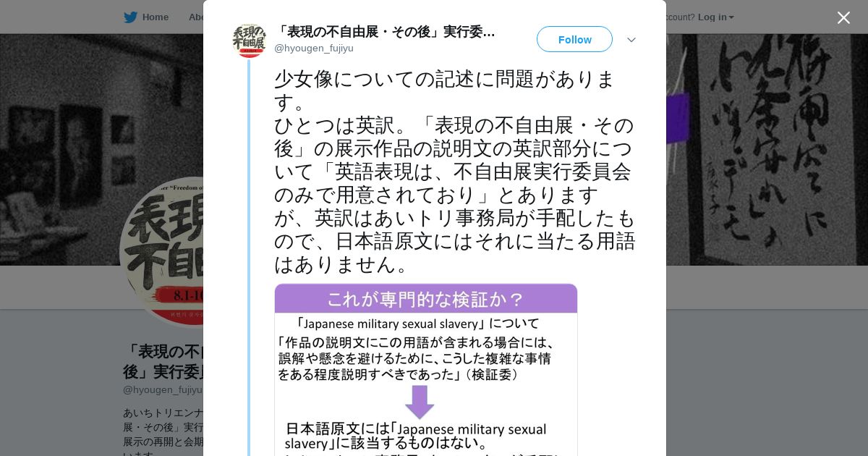Select the profile name heading behind the overlay
The height and width of the screenshot is (456, 868).
point(163,361)
